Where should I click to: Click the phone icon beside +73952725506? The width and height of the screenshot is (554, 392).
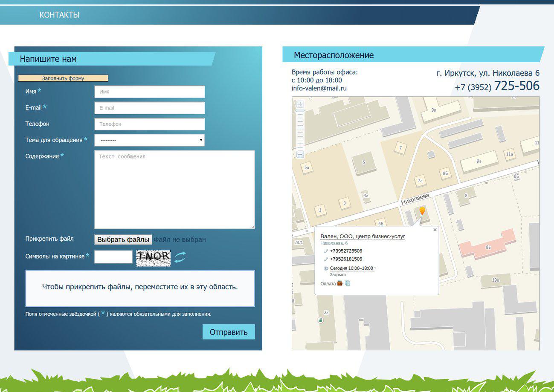click(326, 251)
